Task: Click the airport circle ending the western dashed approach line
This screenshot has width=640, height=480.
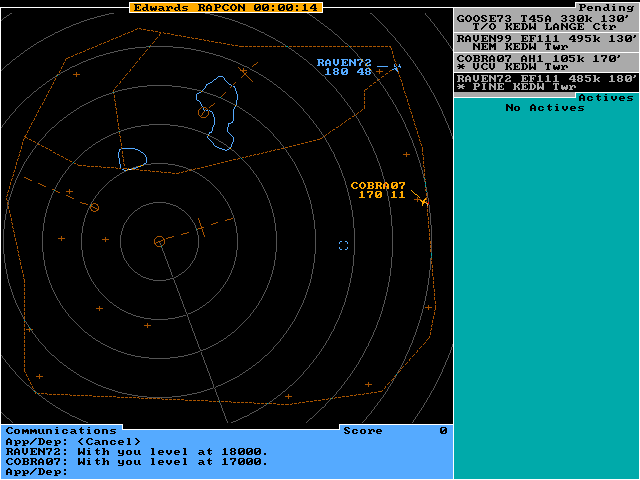Action: [x=94, y=207]
